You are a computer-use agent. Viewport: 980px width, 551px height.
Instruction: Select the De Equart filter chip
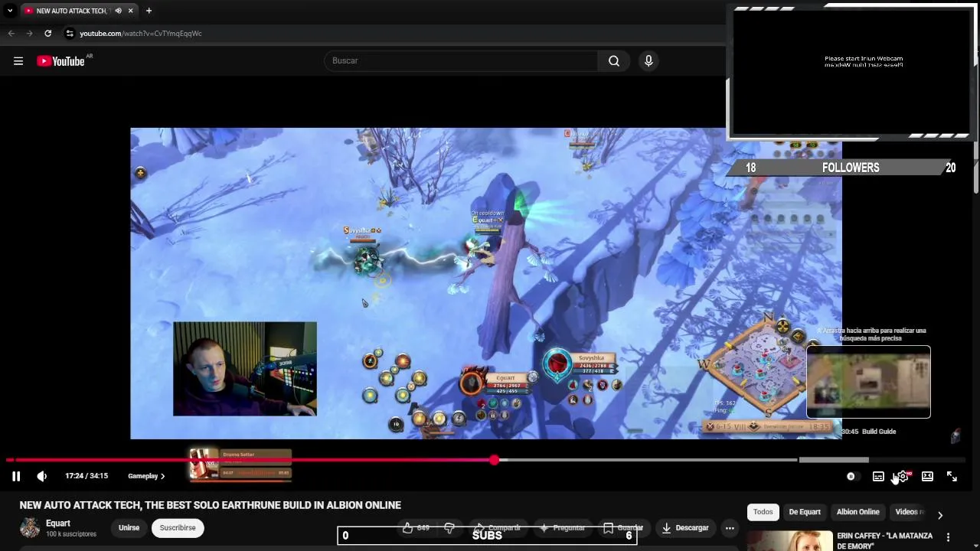(x=805, y=512)
